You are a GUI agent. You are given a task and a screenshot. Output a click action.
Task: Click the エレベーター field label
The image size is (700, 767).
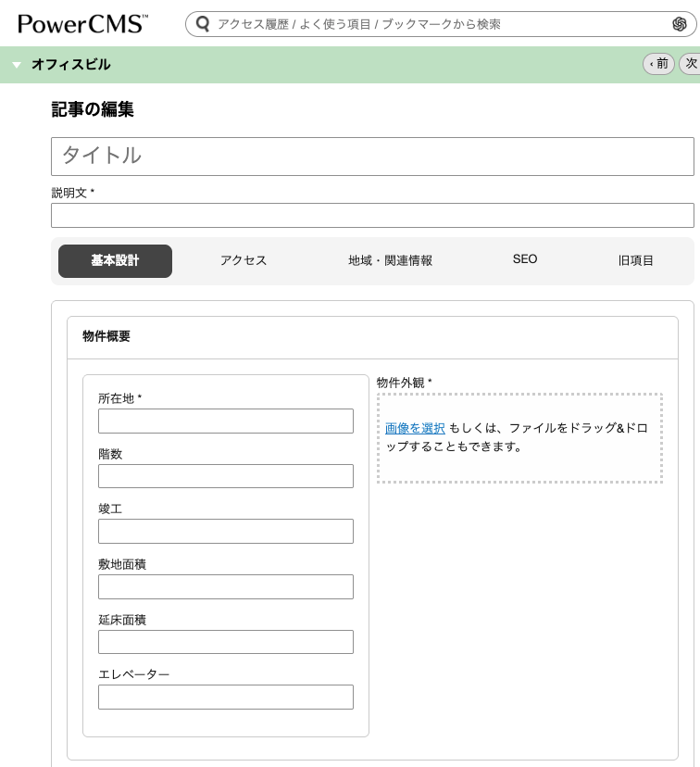point(134,674)
